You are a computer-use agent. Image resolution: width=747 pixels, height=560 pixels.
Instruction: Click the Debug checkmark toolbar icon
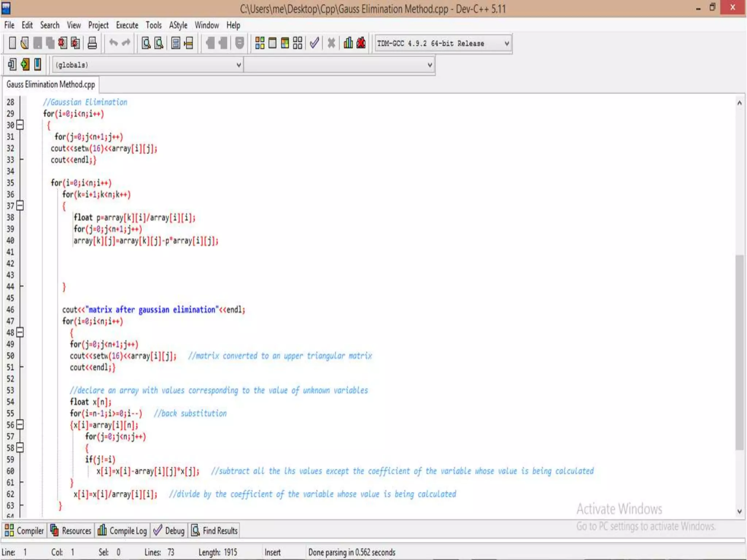[314, 43]
